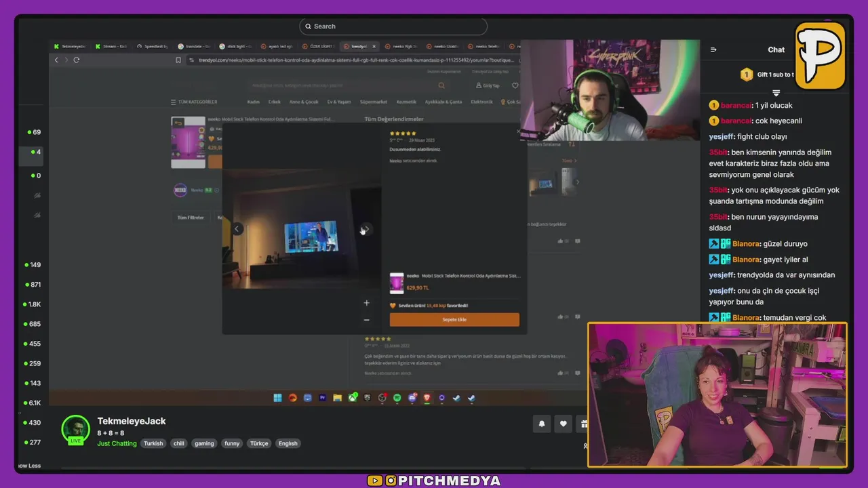Close the active trendyol tab
This screenshot has height=488, width=868.
click(x=374, y=46)
